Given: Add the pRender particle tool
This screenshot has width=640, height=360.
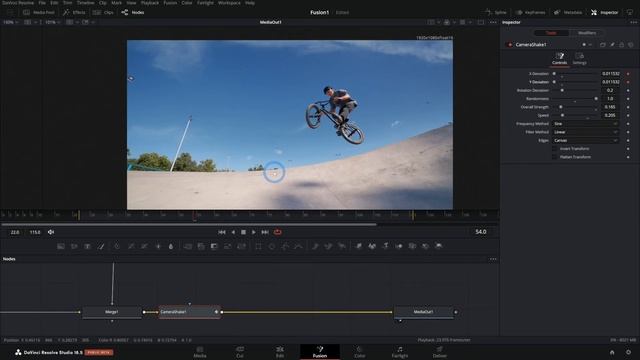Looking at the screenshot, I should [342, 246].
